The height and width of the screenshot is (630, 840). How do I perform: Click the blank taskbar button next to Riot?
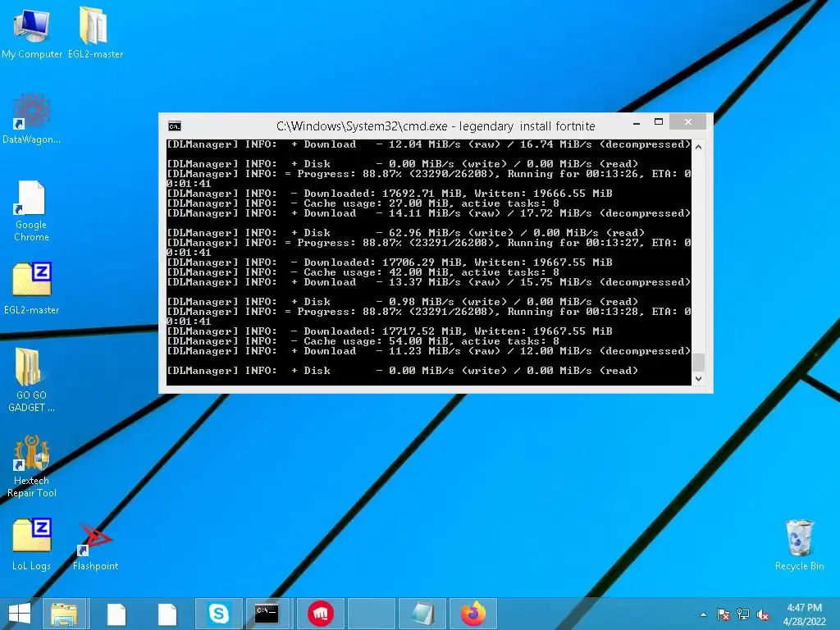(372, 614)
